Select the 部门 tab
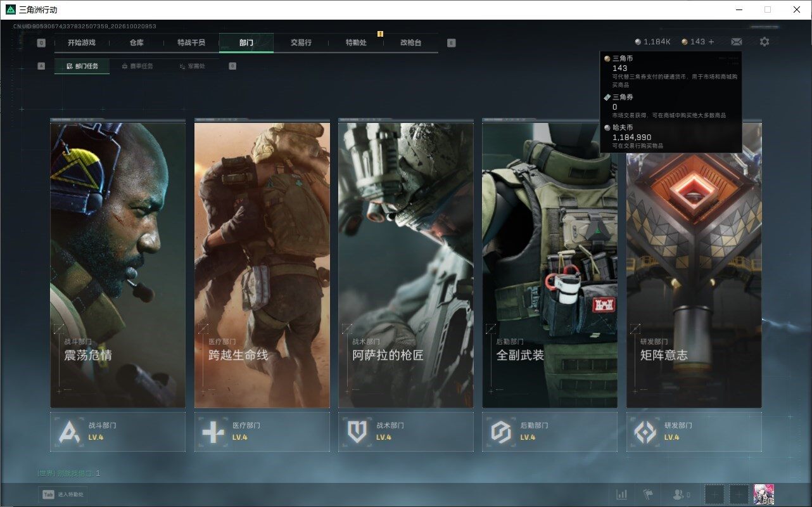812x507 pixels. 246,42
